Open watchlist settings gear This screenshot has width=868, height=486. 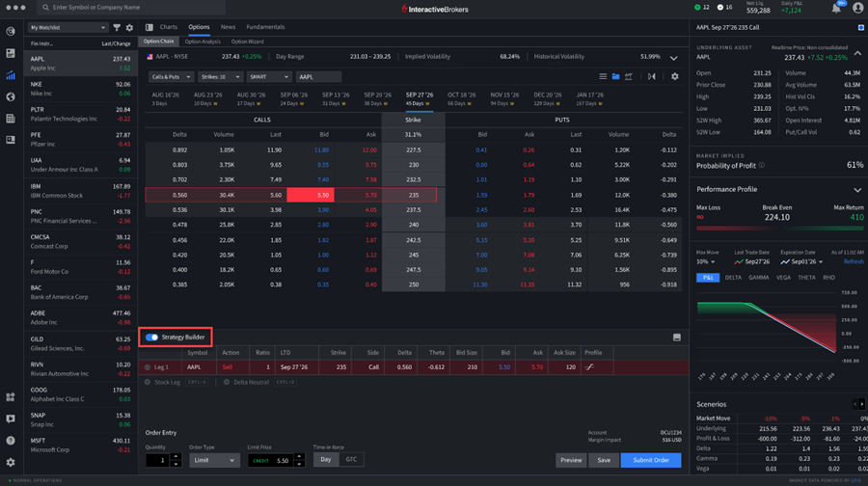point(130,28)
